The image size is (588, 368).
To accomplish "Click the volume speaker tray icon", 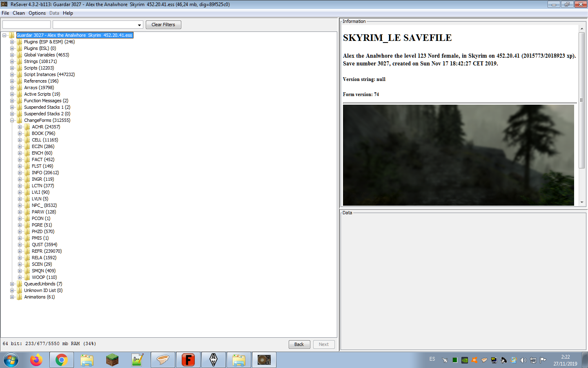I will tap(523, 360).
